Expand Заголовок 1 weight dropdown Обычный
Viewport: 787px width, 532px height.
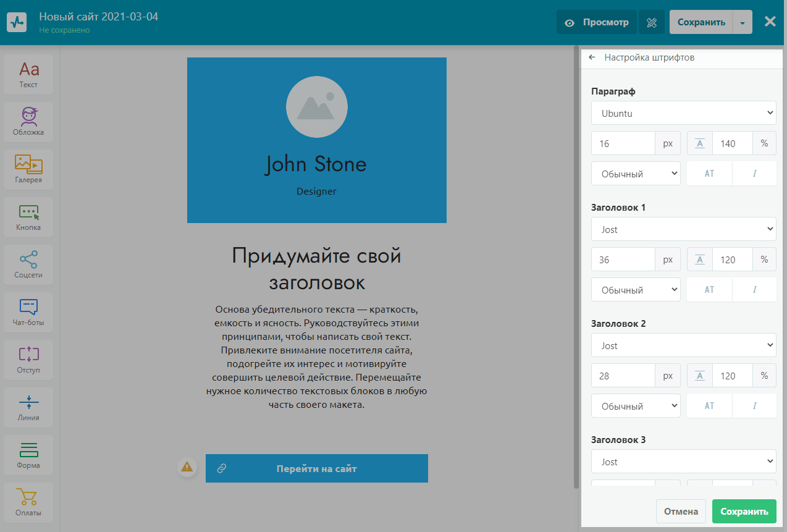point(636,290)
